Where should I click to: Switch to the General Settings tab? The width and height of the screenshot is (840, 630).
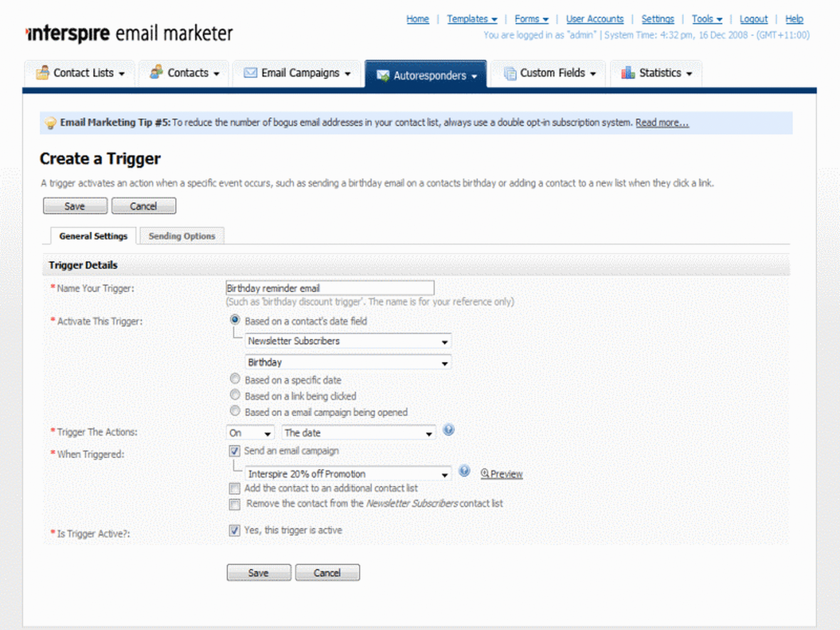pyautogui.click(x=93, y=236)
